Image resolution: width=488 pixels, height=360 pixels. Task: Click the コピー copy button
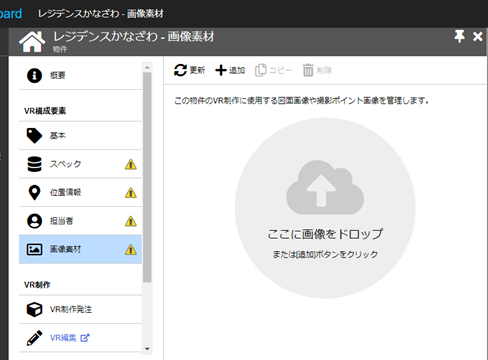(273, 70)
